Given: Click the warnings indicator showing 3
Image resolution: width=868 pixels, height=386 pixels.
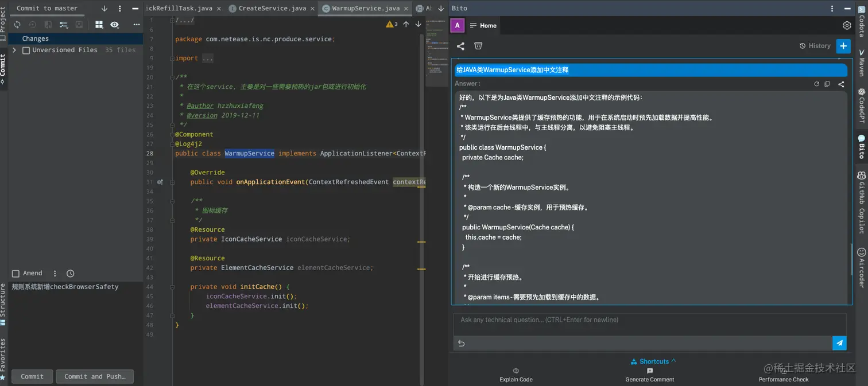Looking at the screenshot, I should [392, 24].
